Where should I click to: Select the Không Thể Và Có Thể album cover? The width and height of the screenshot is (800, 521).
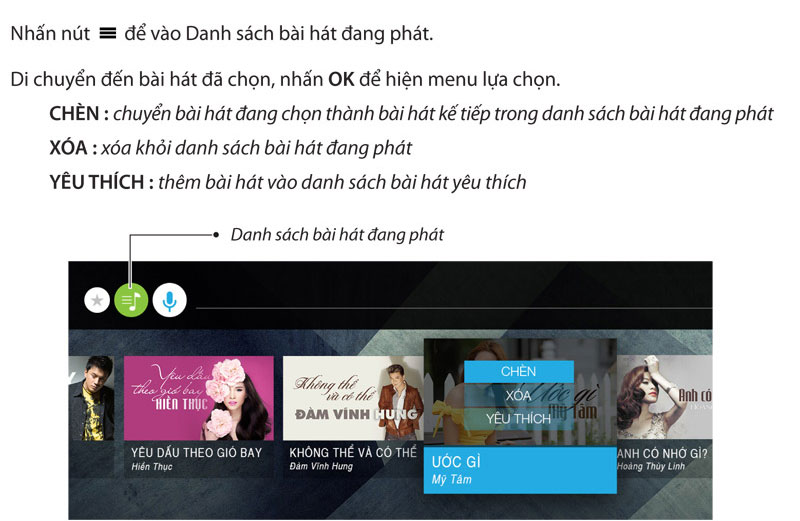pos(353,398)
